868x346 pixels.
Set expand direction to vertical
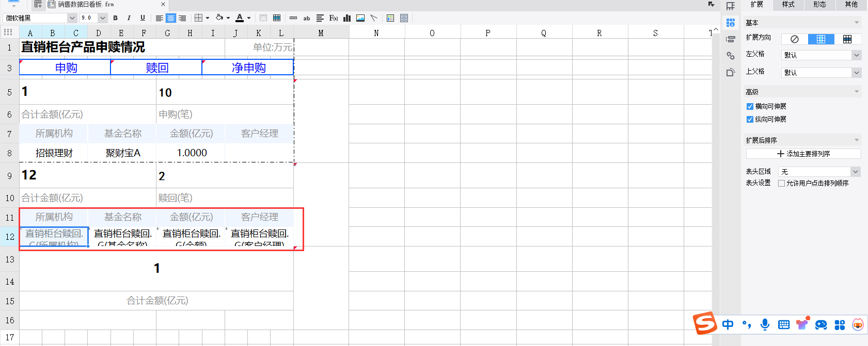(x=821, y=39)
